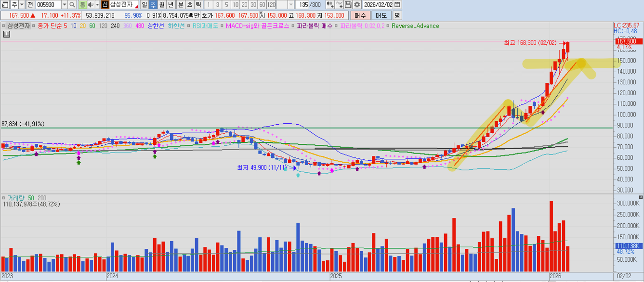Select the 20 moving average legend
Screen dimensions: 644x282
[82, 26]
